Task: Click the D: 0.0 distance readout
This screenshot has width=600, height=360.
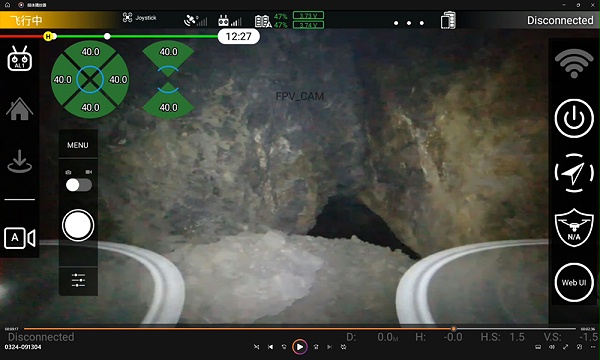Action: click(372, 337)
